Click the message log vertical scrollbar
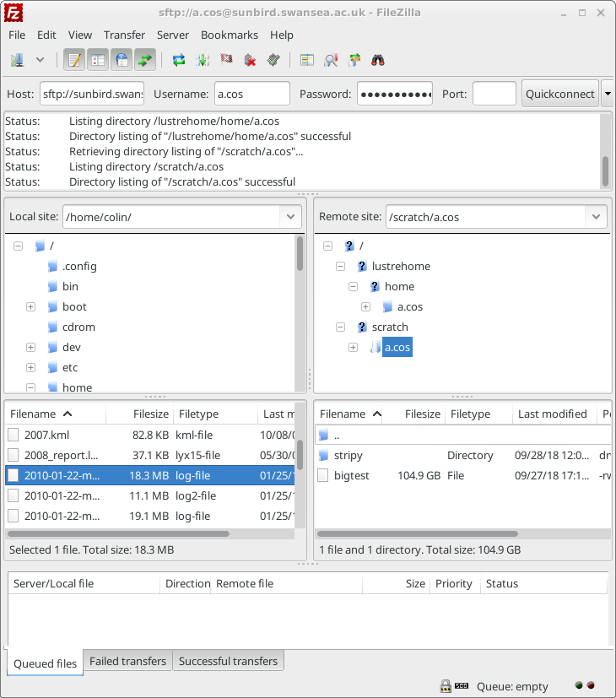Viewport: 616px width, 698px height. [605, 171]
